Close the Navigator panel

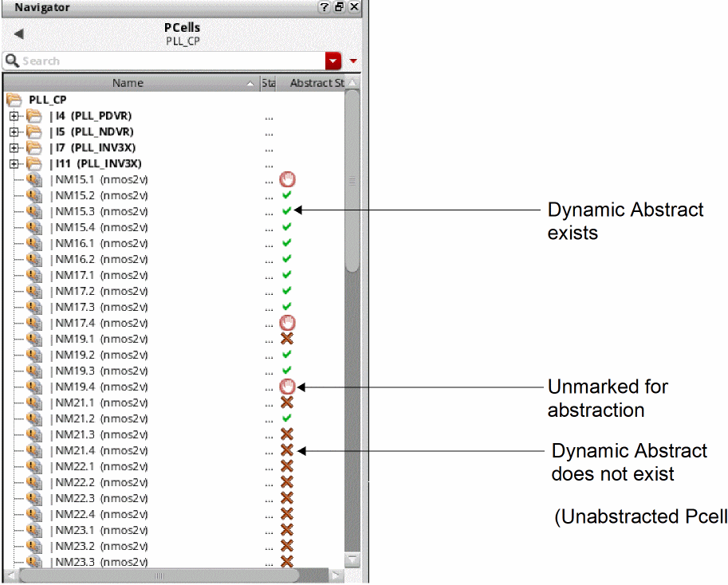[354, 7]
